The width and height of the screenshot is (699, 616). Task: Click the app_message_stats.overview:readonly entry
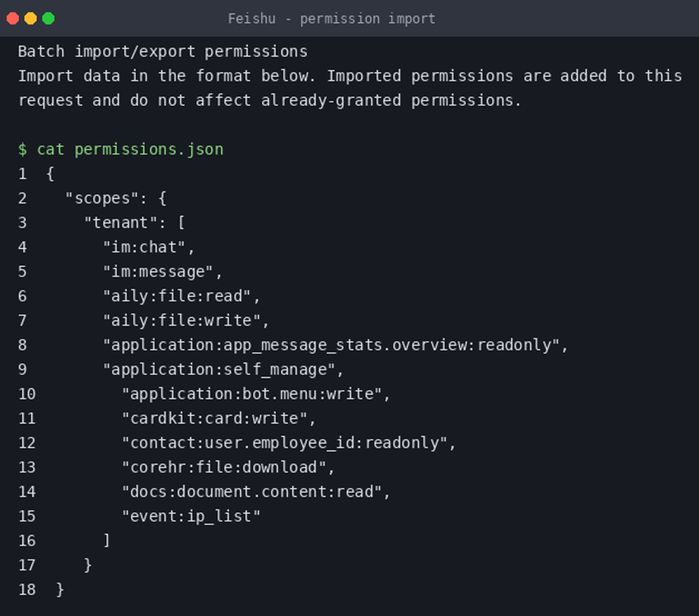click(331, 345)
